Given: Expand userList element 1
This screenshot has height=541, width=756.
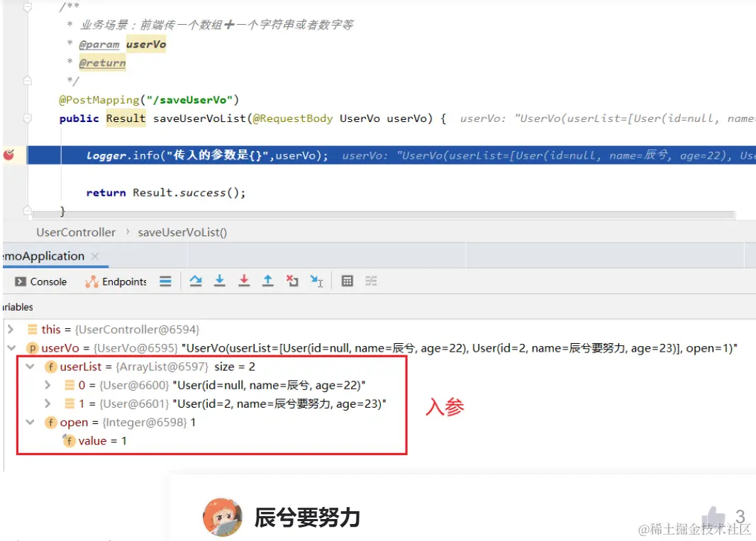Looking at the screenshot, I should click(x=48, y=403).
